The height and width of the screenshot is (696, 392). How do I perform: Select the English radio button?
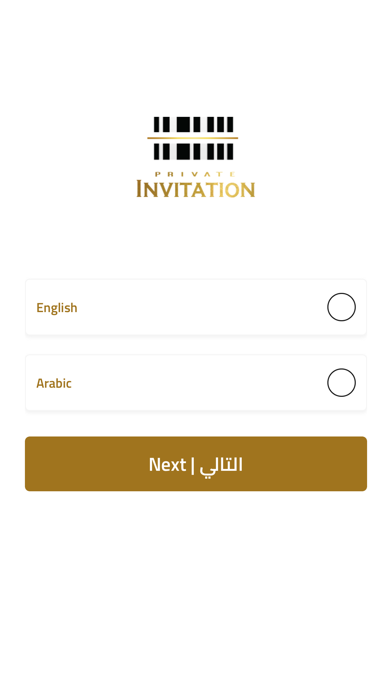pyautogui.click(x=341, y=307)
